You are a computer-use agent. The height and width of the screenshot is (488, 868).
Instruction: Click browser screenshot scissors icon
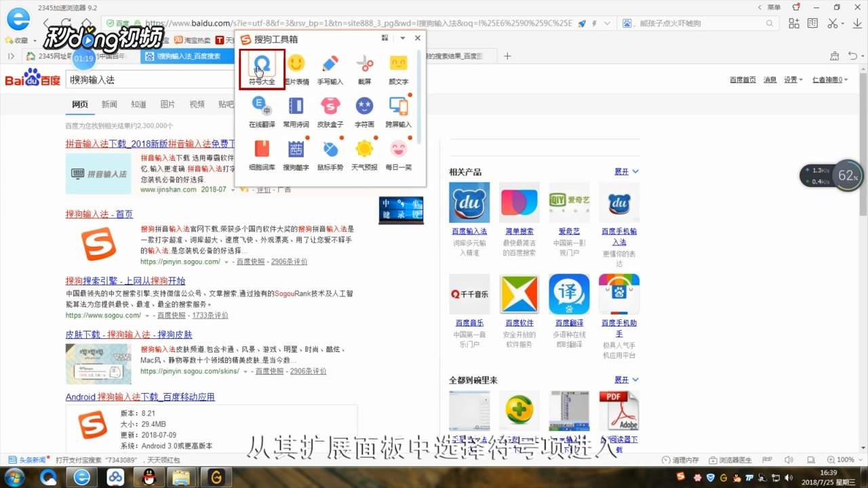coord(833,23)
